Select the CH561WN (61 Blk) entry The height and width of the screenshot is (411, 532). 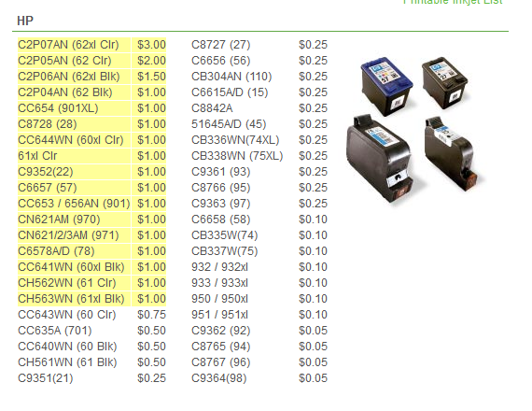[67, 362]
